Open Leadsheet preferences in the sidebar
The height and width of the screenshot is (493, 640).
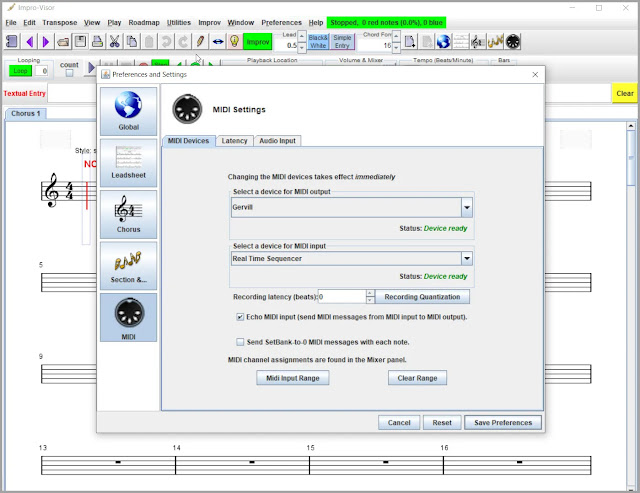[x=129, y=163]
